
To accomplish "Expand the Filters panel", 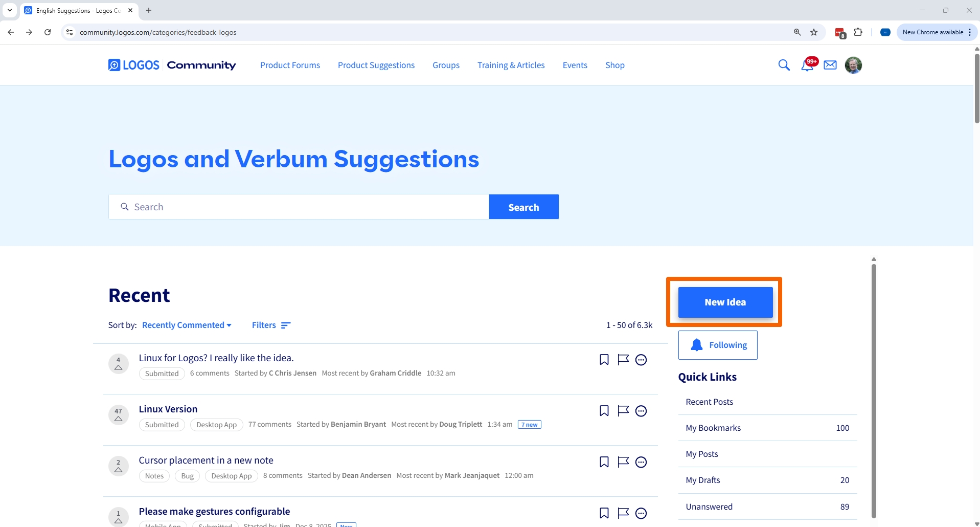I will [x=271, y=325].
